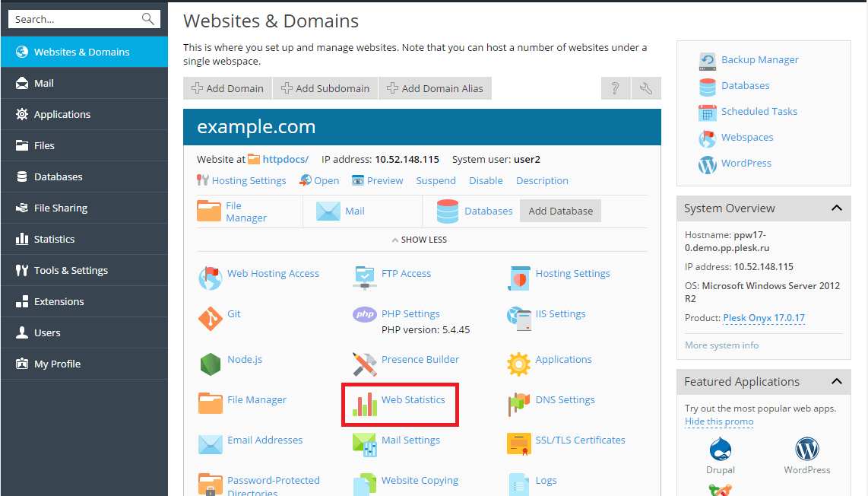Viewport: 868px width, 496px height.
Task: Open the Backup Manager icon
Action: click(759, 59)
